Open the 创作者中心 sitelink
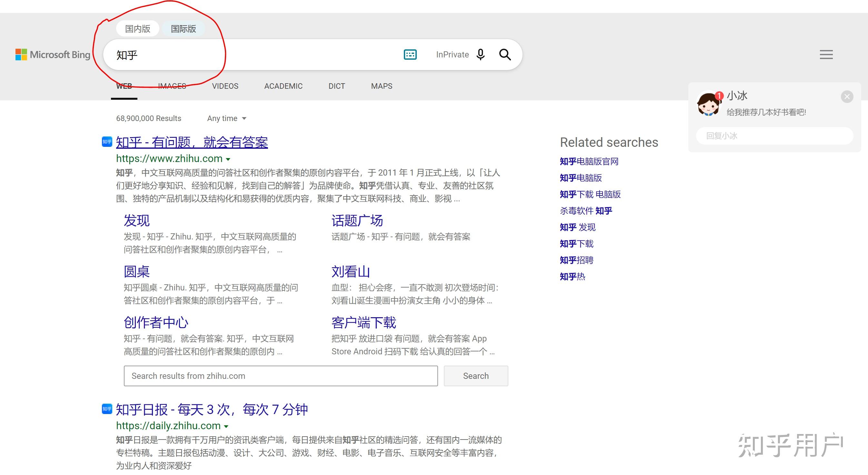This screenshot has height=475, width=868. coord(156,322)
